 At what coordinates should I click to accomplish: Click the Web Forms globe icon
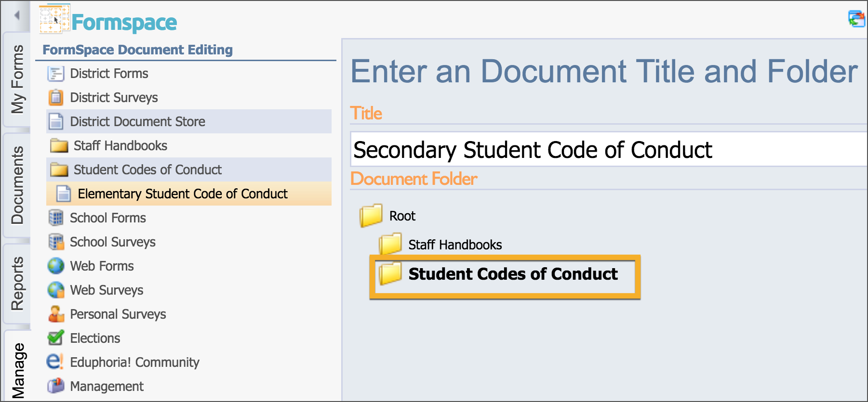(56, 266)
